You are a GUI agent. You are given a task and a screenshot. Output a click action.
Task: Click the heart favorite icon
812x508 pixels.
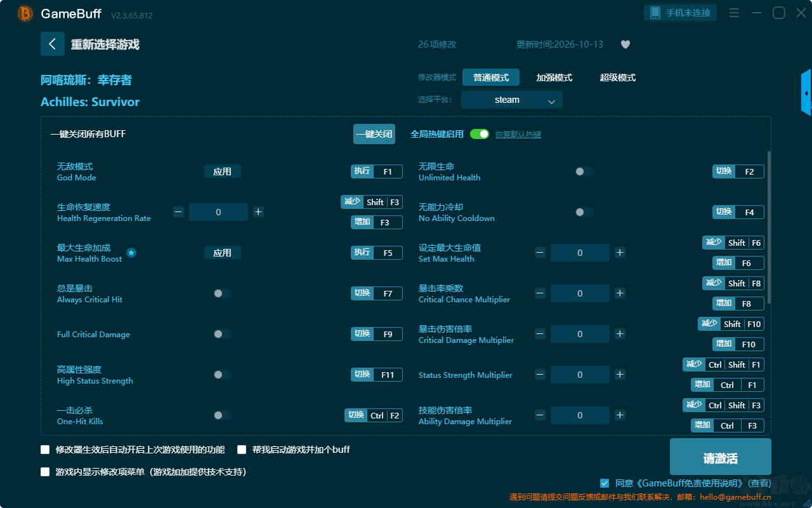(x=625, y=44)
